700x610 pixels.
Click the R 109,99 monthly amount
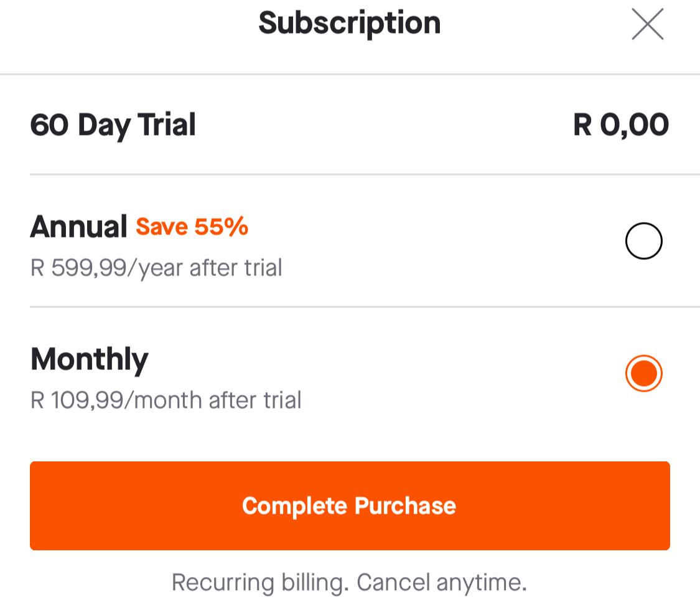pos(77,400)
